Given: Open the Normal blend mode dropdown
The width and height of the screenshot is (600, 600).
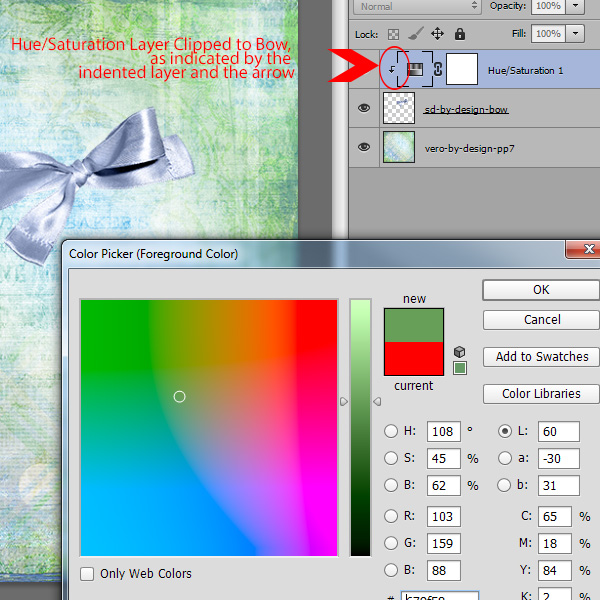Looking at the screenshot, I should (417, 7).
